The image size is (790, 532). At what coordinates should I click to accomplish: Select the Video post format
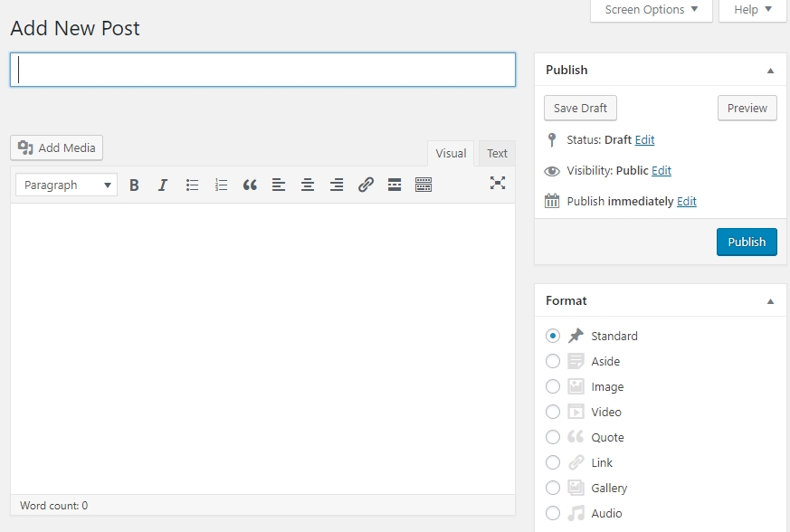click(553, 412)
